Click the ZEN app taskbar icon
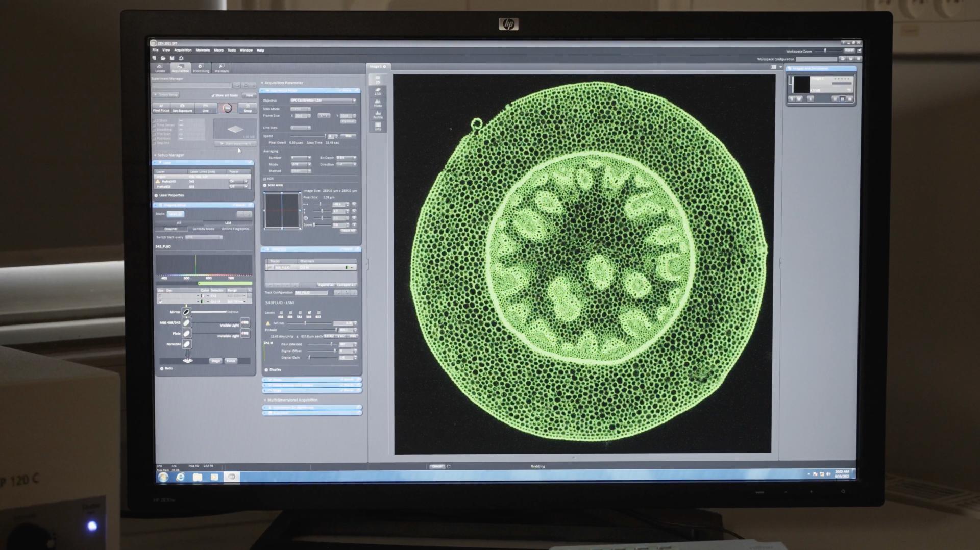This screenshot has height=550, width=980. [x=232, y=477]
